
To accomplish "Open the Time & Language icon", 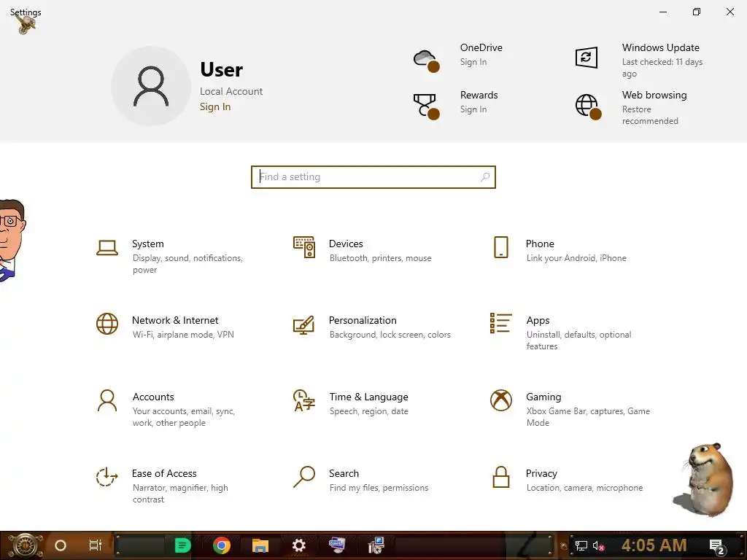I will (x=304, y=400).
